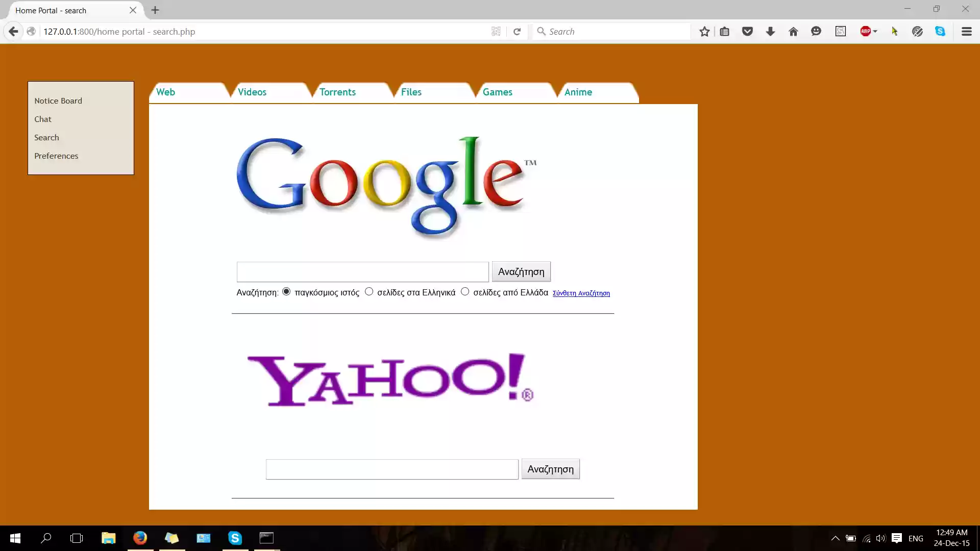Switch to the Games tab
Image resolution: width=980 pixels, height=551 pixels.
[498, 92]
